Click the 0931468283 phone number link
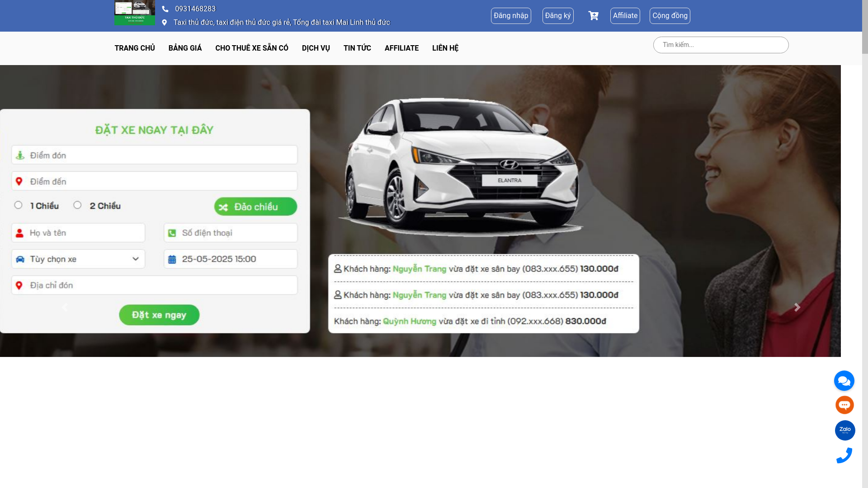Screen dimensions: 868x488 click(195, 9)
